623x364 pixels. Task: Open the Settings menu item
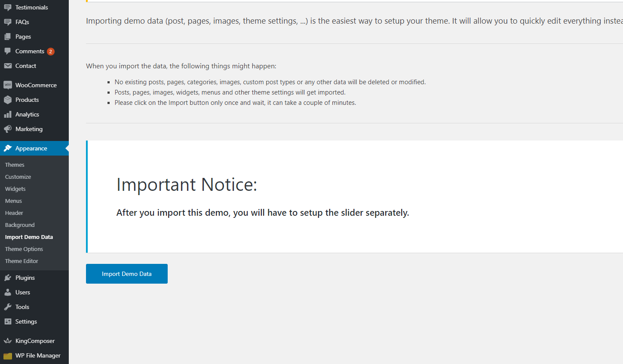coord(26,321)
